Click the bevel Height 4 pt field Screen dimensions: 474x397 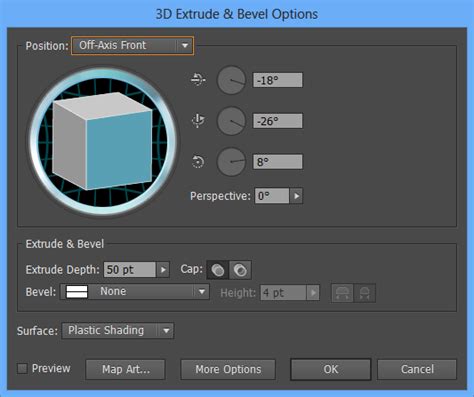(283, 293)
